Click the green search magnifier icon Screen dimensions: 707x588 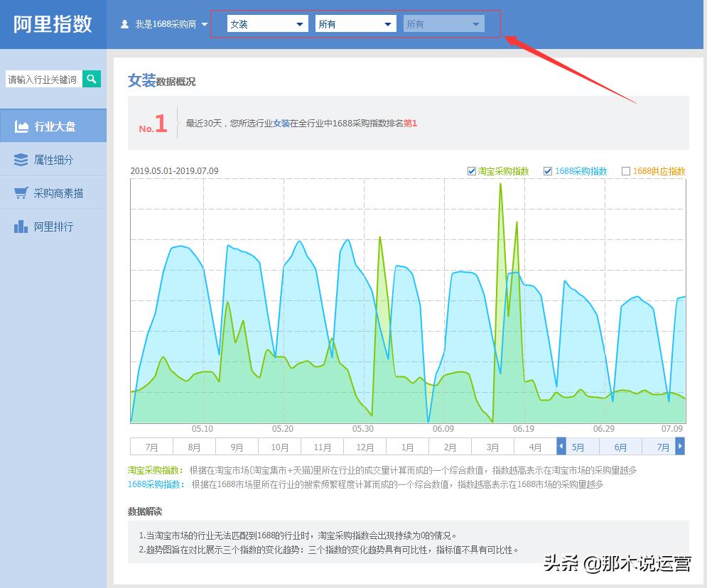(91, 79)
